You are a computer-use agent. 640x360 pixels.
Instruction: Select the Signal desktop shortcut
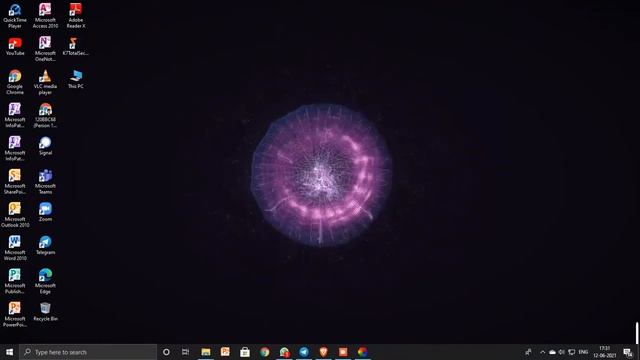[45, 146]
